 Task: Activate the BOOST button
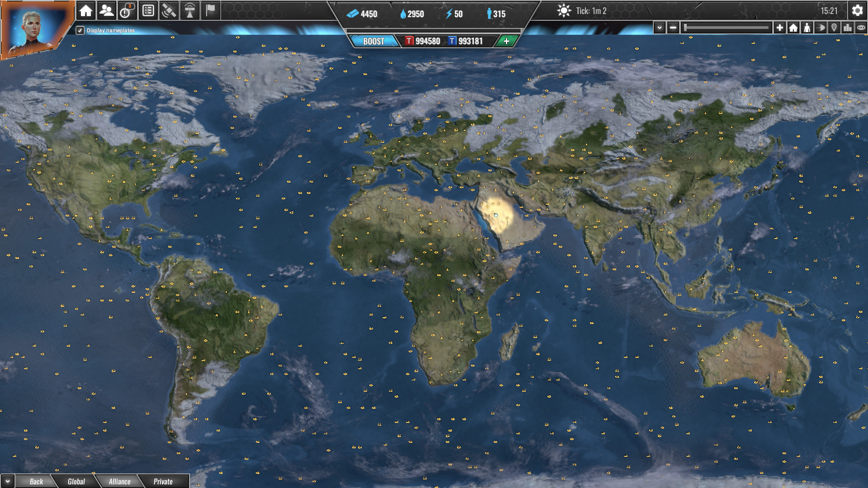coord(373,42)
